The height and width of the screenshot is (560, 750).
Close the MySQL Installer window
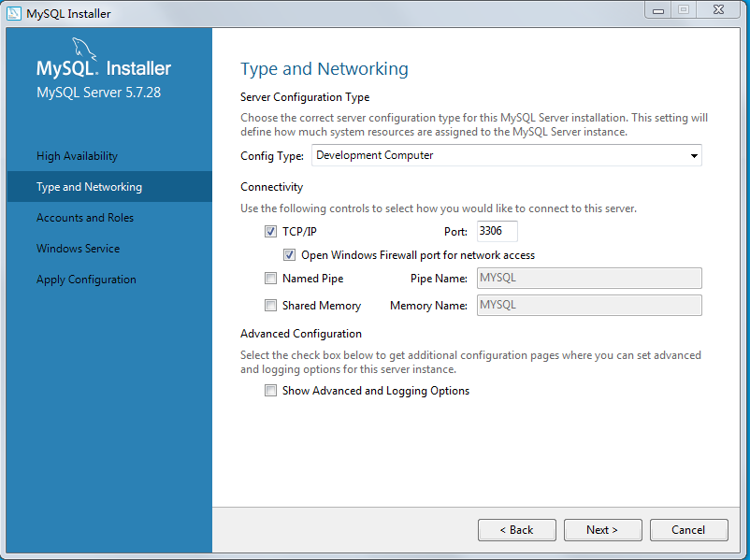coord(718,10)
